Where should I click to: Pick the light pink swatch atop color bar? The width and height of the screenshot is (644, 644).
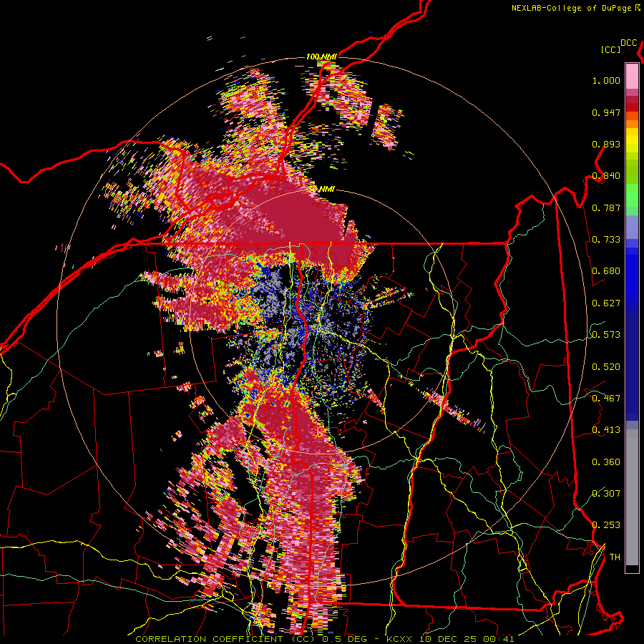point(632,76)
